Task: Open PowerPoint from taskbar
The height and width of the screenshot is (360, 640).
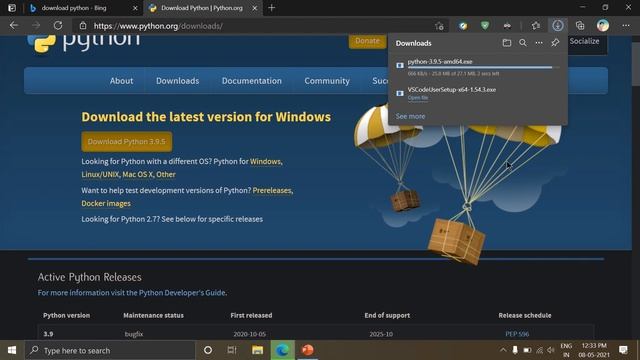Action: tap(307, 350)
